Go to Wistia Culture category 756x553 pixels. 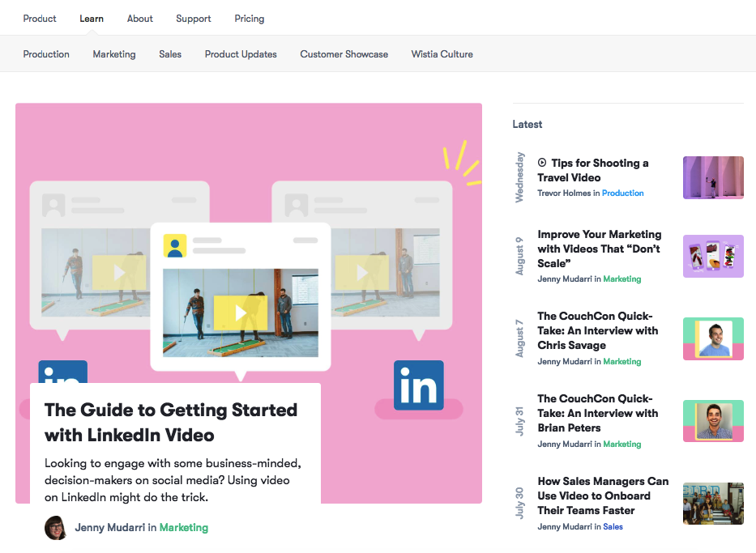[442, 54]
